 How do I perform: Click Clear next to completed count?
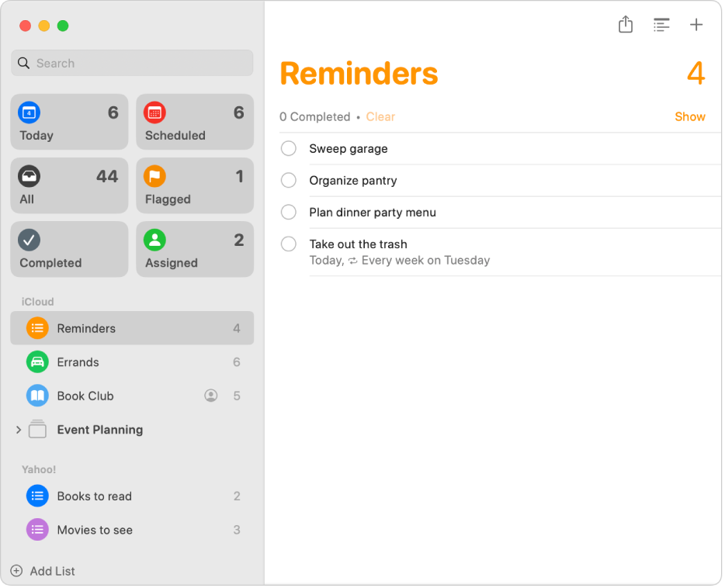[380, 116]
